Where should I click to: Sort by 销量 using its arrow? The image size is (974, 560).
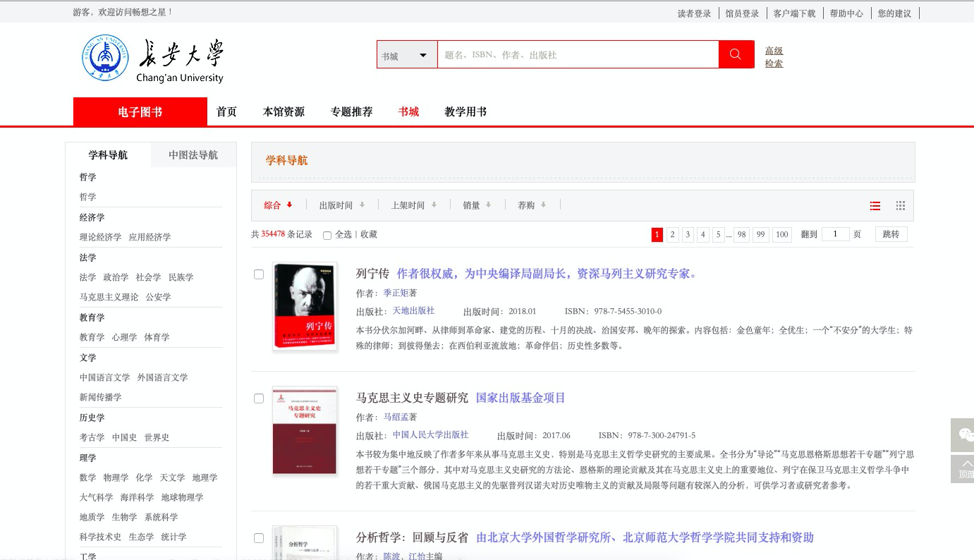[x=488, y=205]
